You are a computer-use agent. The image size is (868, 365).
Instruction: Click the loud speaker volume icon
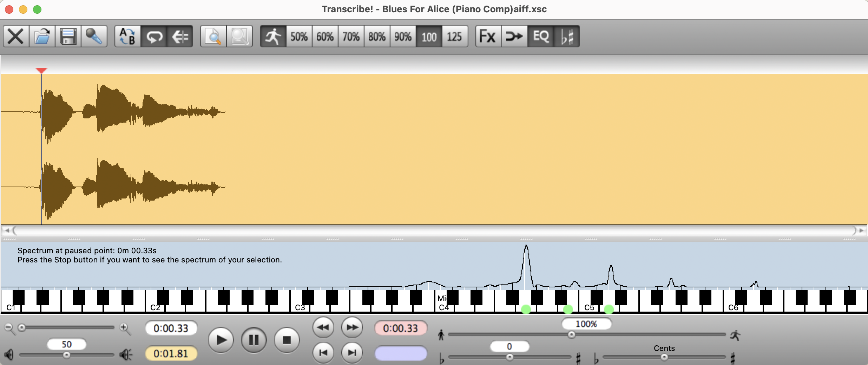pos(126,354)
